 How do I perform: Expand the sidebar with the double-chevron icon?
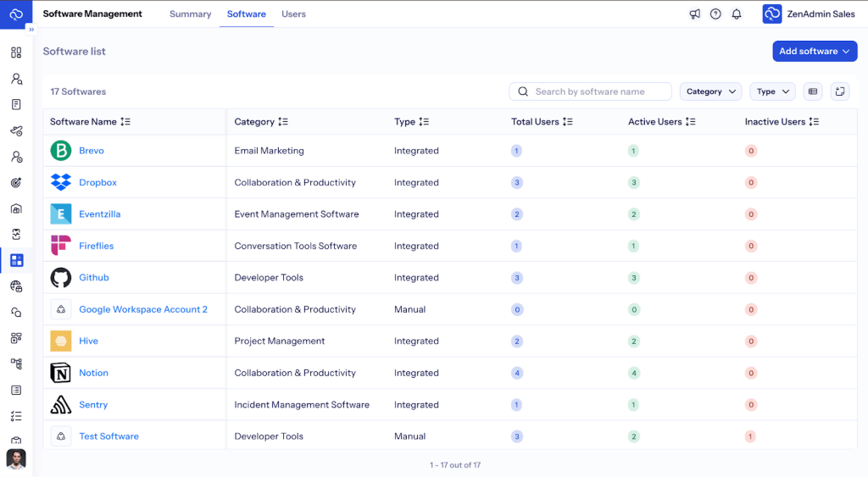(31, 29)
